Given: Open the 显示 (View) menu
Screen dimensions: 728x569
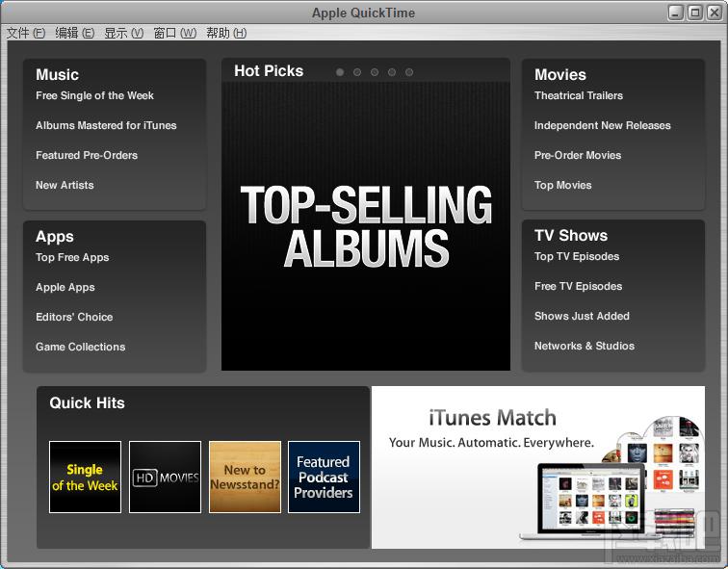Looking at the screenshot, I should pos(123,33).
